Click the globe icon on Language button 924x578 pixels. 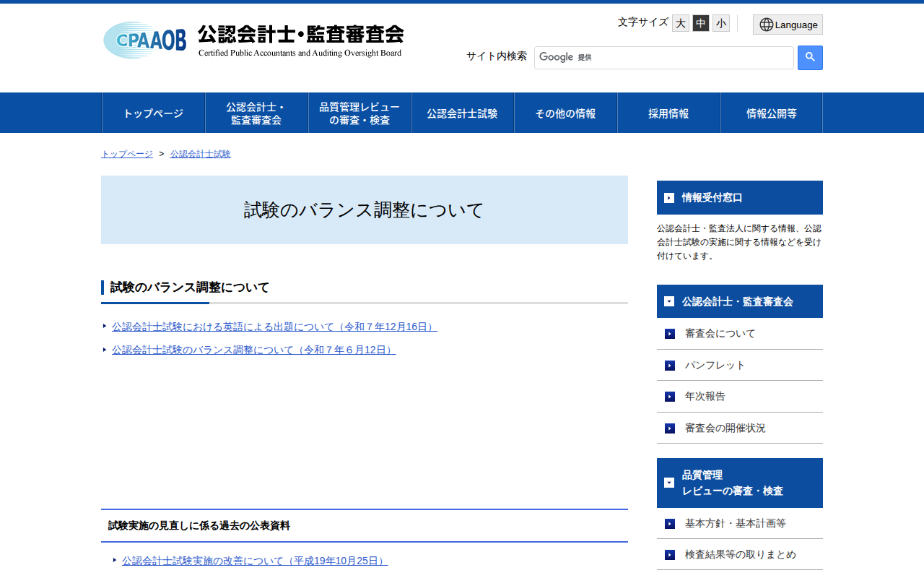click(766, 25)
